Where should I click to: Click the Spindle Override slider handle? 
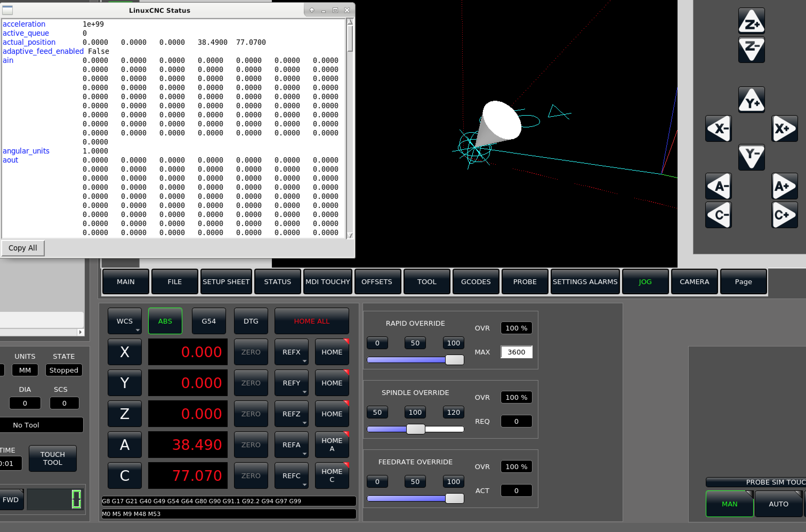(x=416, y=429)
